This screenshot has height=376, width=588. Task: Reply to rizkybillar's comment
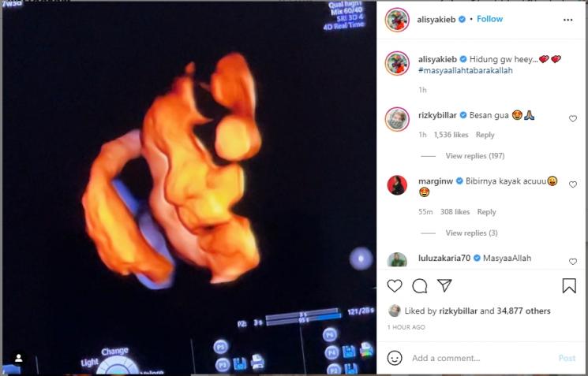click(x=485, y=135)
